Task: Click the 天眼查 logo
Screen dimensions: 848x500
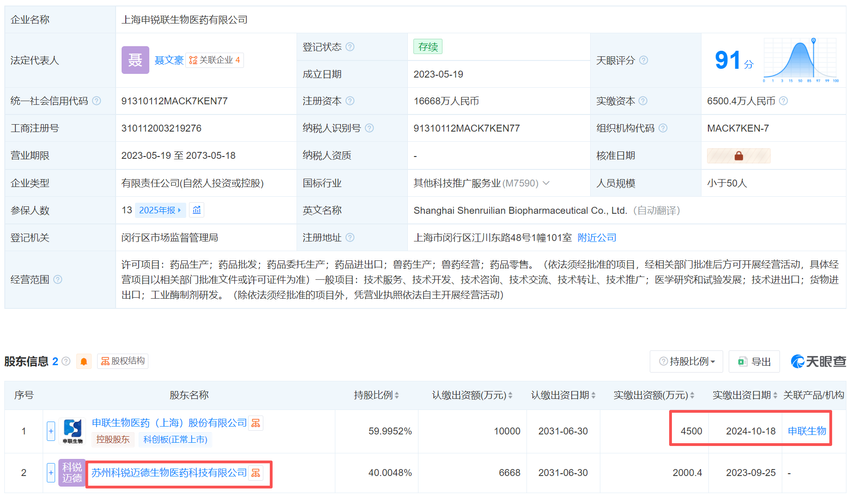Action: coord(818,361)
